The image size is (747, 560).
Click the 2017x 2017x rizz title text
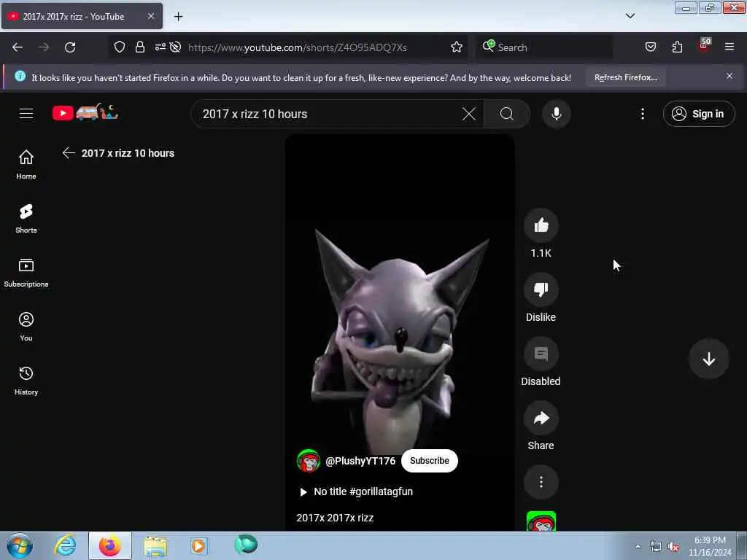[x=335, y=518]
